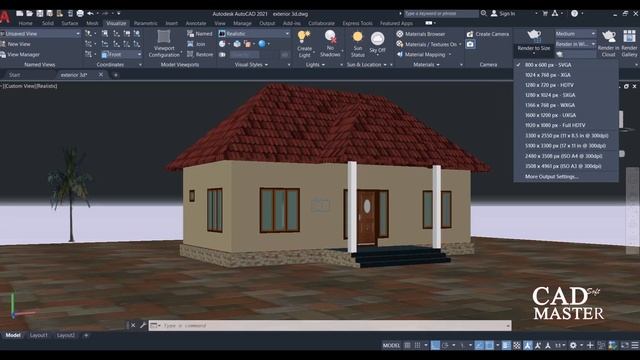Switch to the Annotate ribbon tab
The height and width of the screenshot is (360, 640).
[196, 23]
